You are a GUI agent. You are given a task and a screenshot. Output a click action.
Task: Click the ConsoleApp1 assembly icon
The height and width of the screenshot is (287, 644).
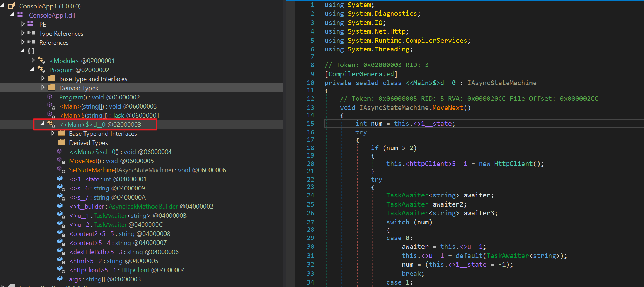12,6
